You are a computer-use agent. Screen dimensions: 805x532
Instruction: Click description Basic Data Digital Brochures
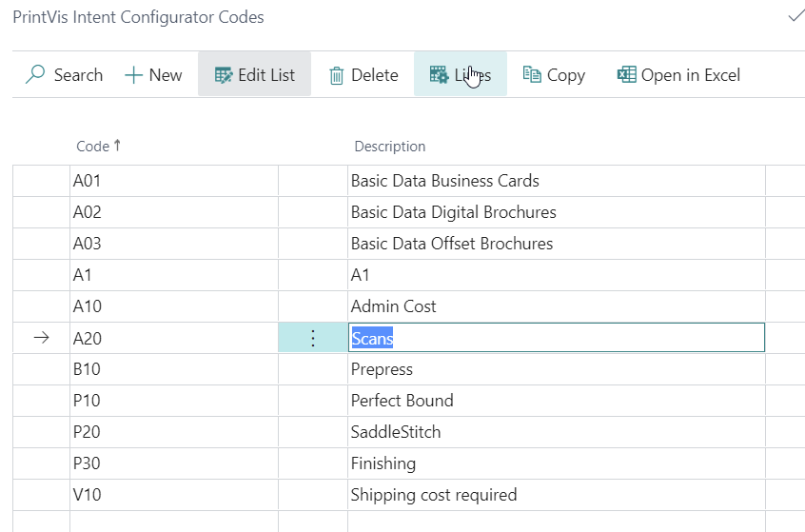click(453, 212)
